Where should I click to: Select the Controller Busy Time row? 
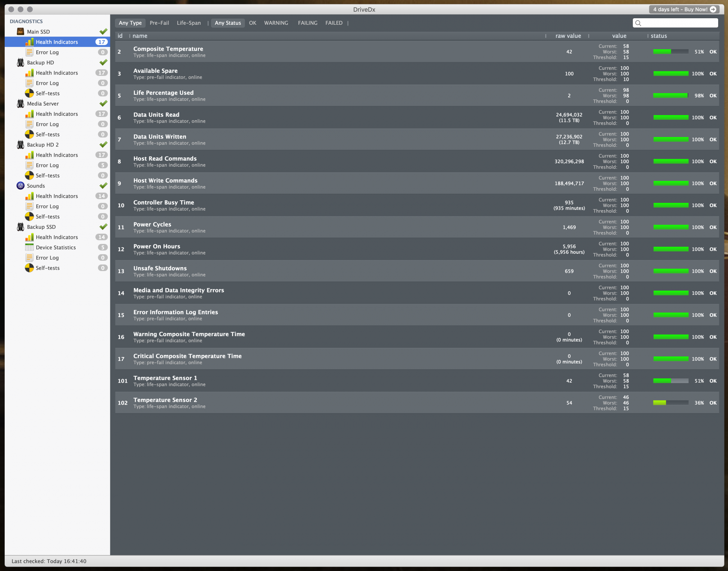(417, 205)
